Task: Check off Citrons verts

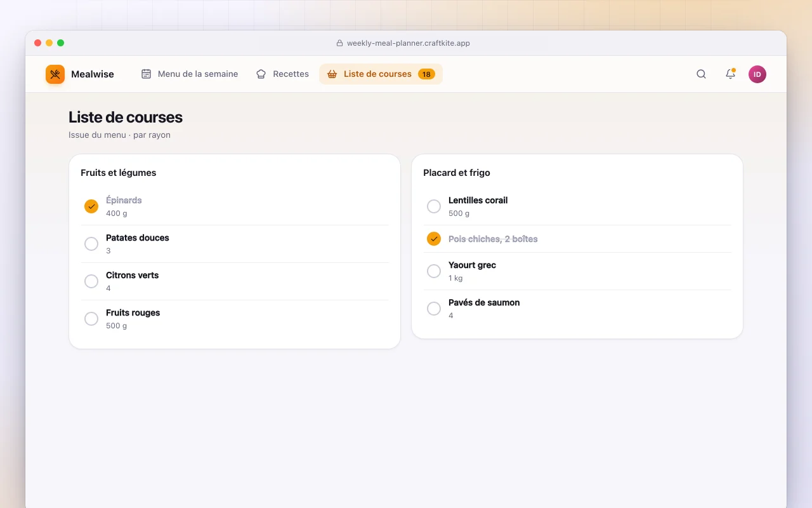Action: click(91, 281)
